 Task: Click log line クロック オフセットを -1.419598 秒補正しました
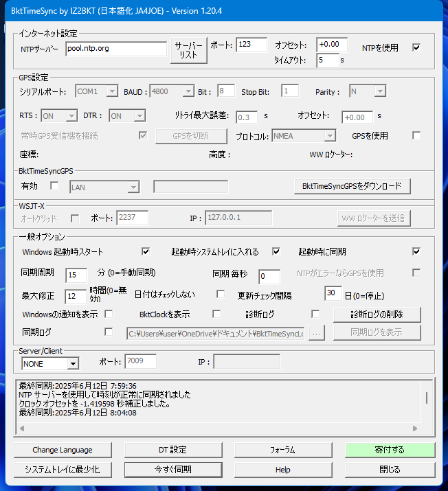tap(95, 404)
